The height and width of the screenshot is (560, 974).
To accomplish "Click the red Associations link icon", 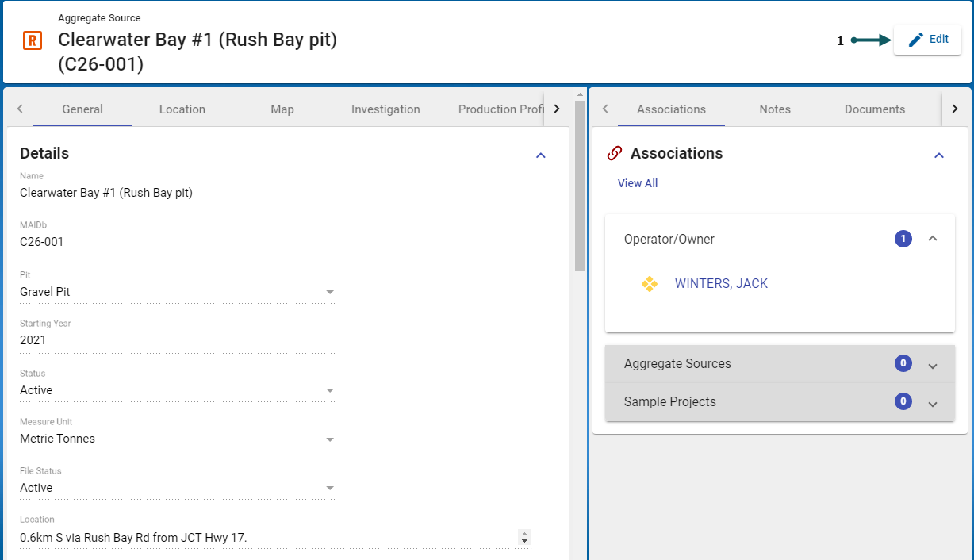I will (614, 153).
